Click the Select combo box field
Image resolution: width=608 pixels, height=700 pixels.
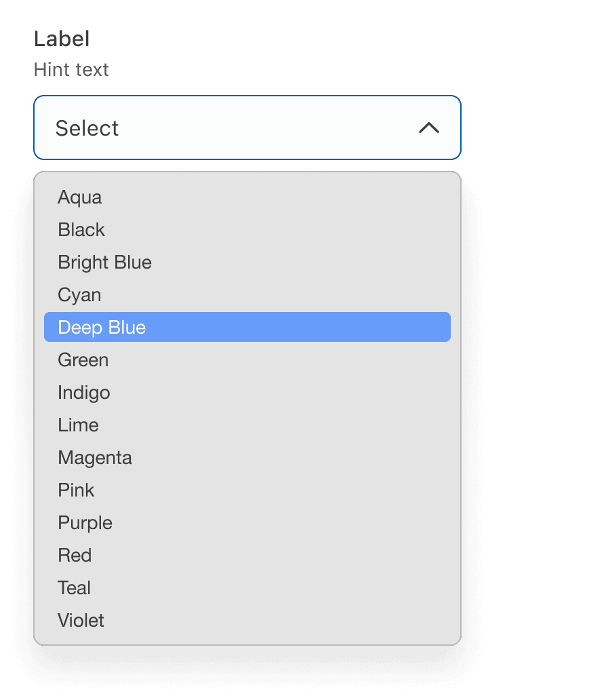pyautogui.click(x=247, y=128)
